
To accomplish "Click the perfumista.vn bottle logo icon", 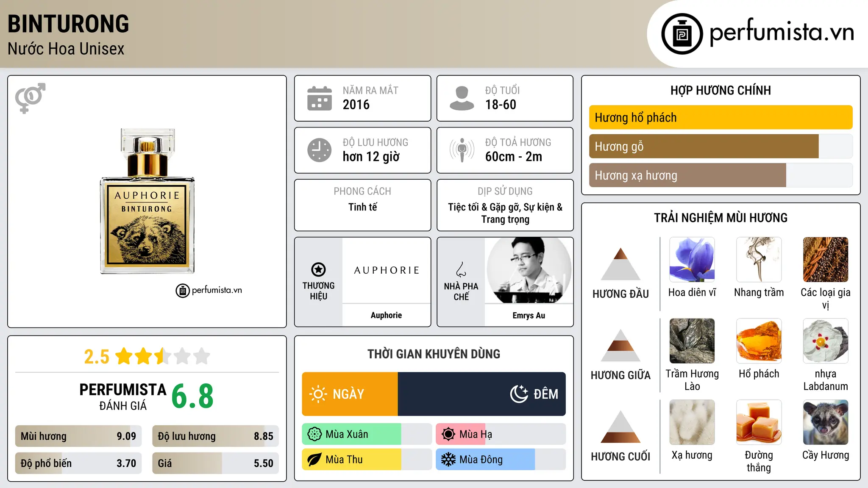I will 682,34.
